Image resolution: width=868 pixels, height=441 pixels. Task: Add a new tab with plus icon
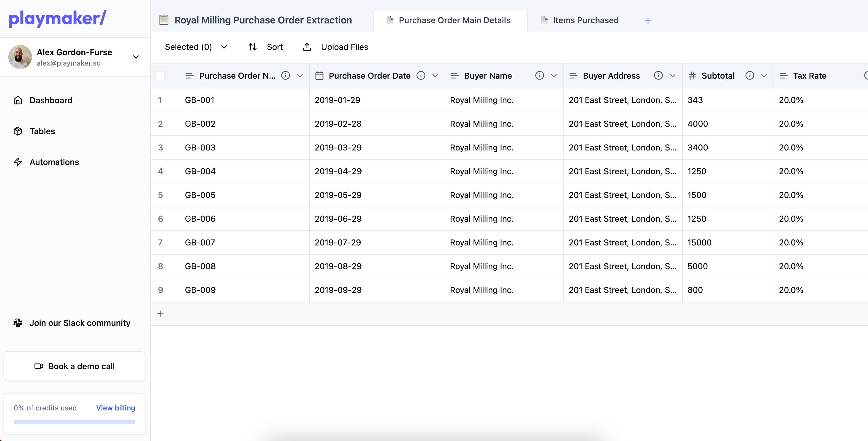click(x=648, y=21)
